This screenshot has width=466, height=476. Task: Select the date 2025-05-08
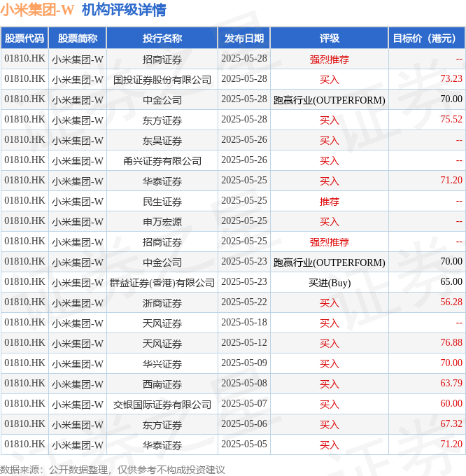[x=244, y=384]
